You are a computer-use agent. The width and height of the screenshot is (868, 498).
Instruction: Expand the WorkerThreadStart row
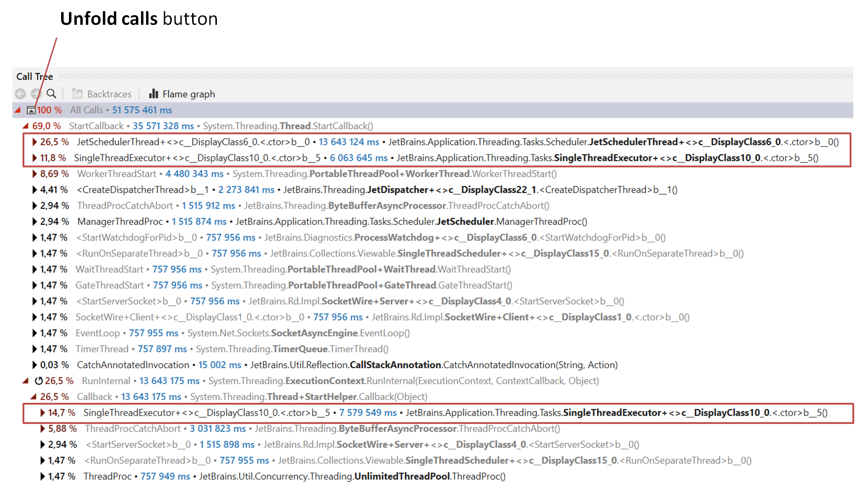tap(34, 174)
